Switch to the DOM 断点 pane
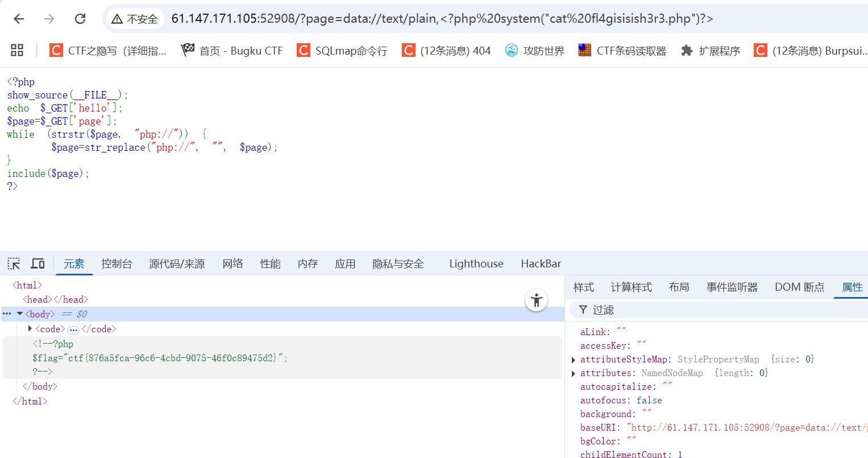Viewport: 868px width, 458px height. 799,287
